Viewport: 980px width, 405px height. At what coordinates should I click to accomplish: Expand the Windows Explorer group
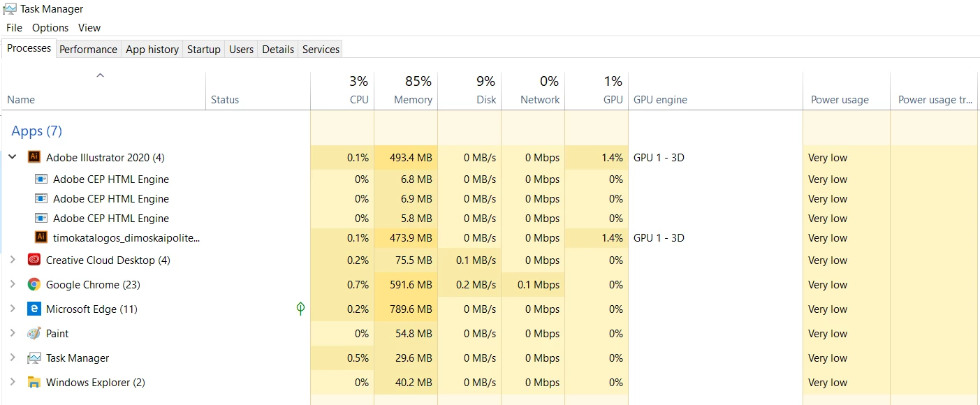(12, 382)
